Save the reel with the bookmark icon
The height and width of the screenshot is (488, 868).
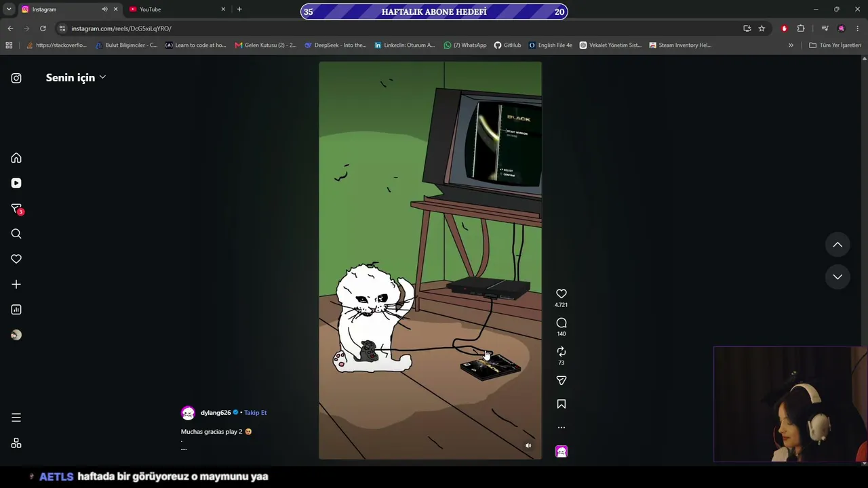tap(561, 404)
